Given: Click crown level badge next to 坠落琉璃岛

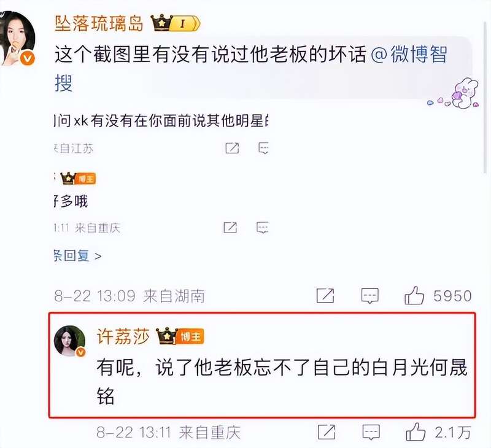Looking at the screenshot, I should pos(176,23).
